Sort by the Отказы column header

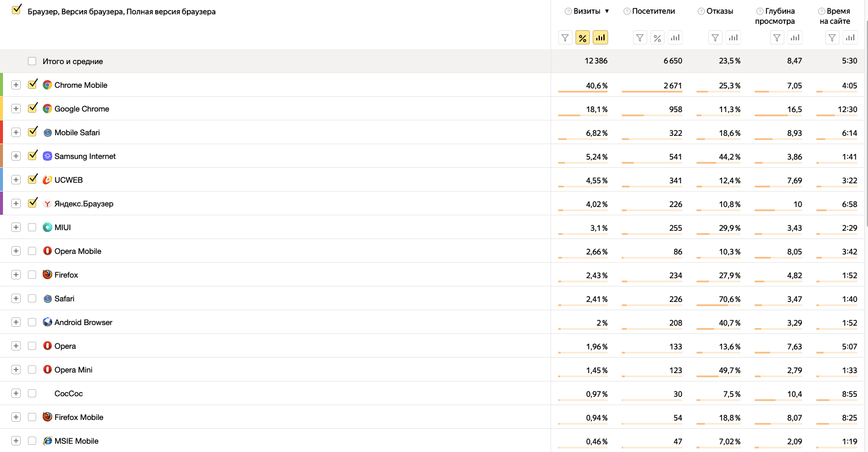tap(720, 11)
